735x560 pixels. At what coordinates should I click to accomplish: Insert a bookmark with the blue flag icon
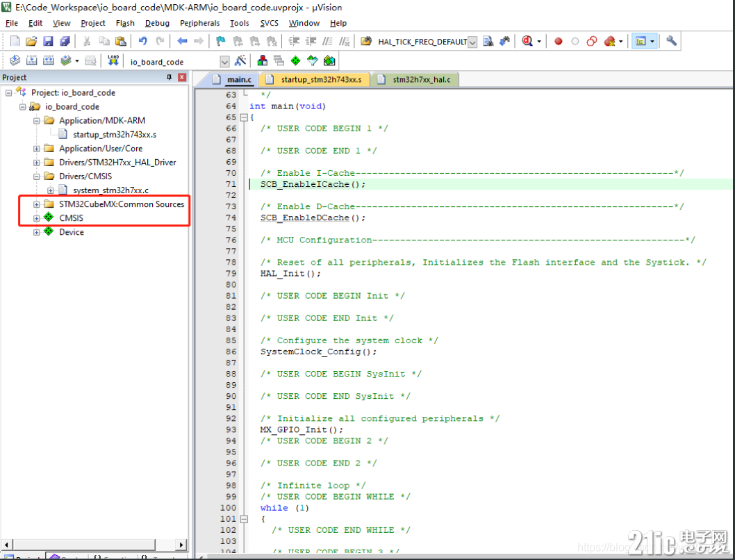pos(221,41)
